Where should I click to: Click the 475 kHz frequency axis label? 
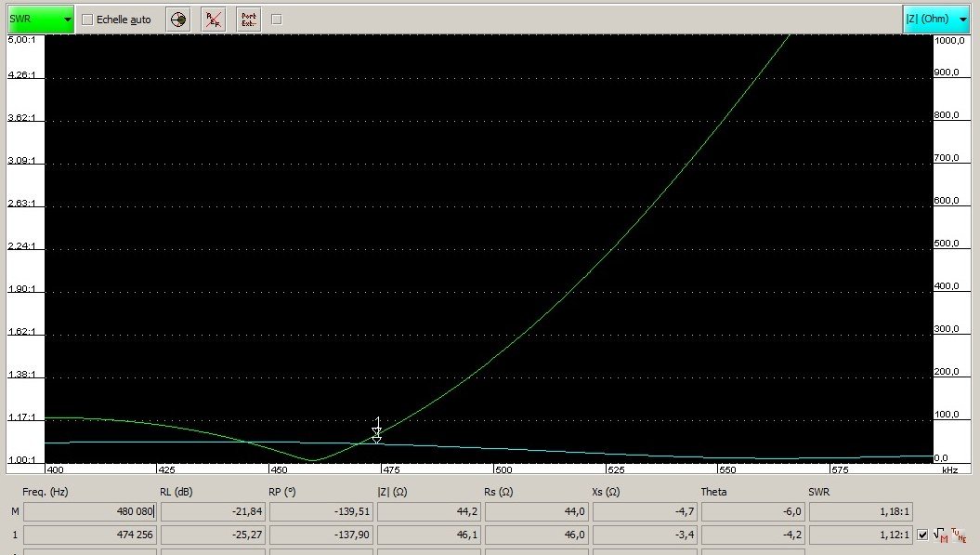click(x=391, y=469)
